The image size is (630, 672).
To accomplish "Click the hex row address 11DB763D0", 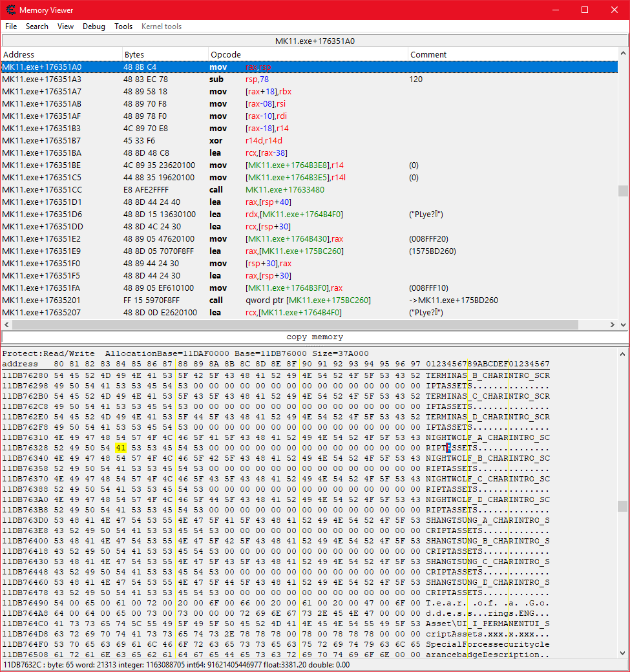I will (25, 520).
